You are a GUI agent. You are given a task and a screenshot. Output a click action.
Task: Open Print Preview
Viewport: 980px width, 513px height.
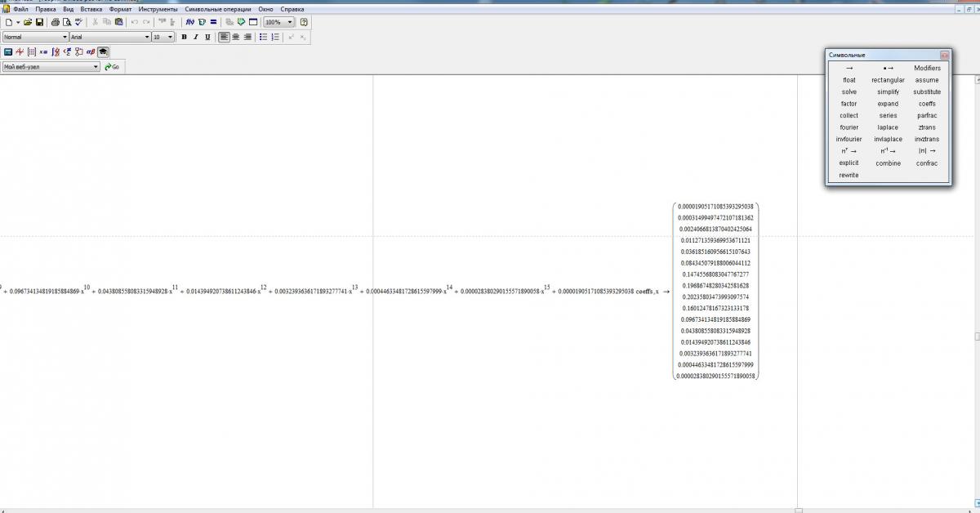click(67, 22)
